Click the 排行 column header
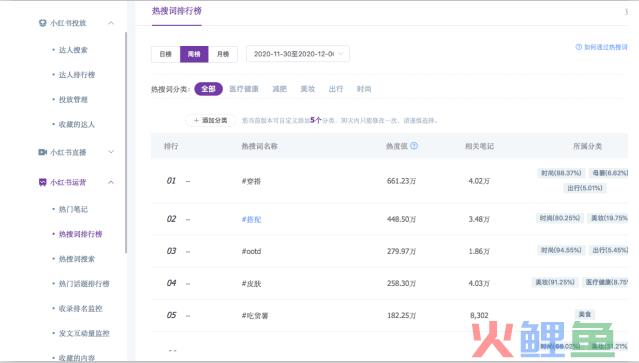Screen dimensions: 639x363 tap(171, 146)
